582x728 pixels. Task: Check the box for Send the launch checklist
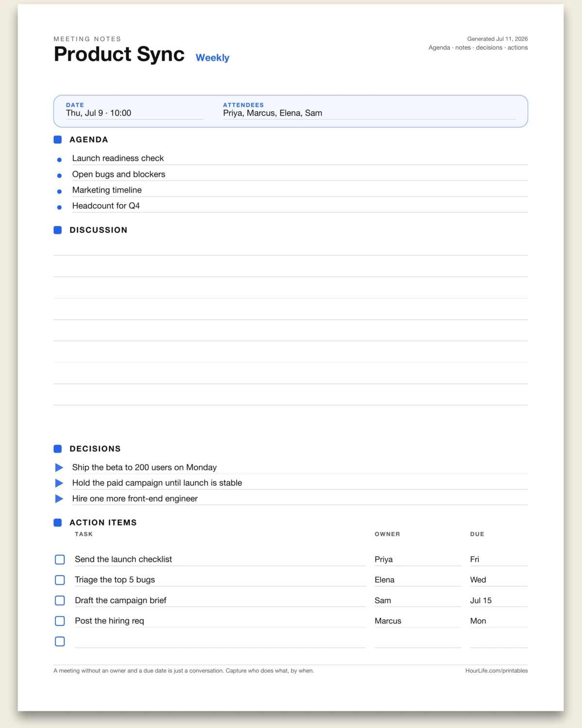[x=60, y=560]
